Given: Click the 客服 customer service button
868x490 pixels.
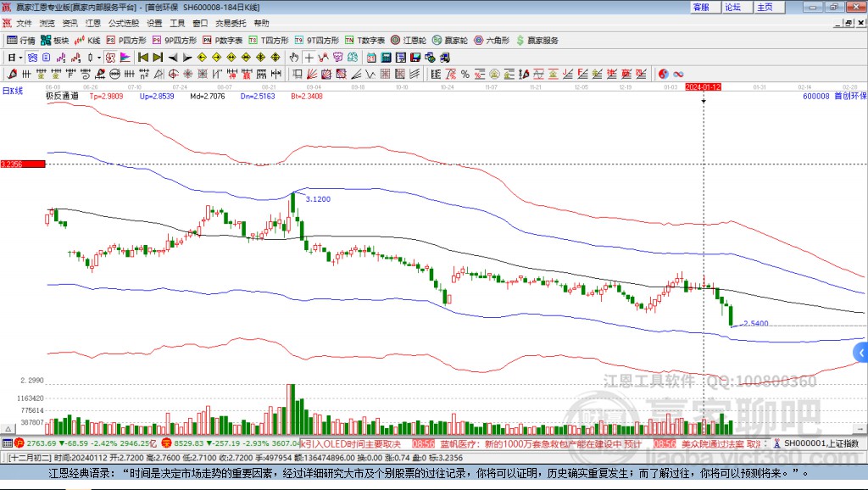Looking at the screenshot, I should (701, 7).
